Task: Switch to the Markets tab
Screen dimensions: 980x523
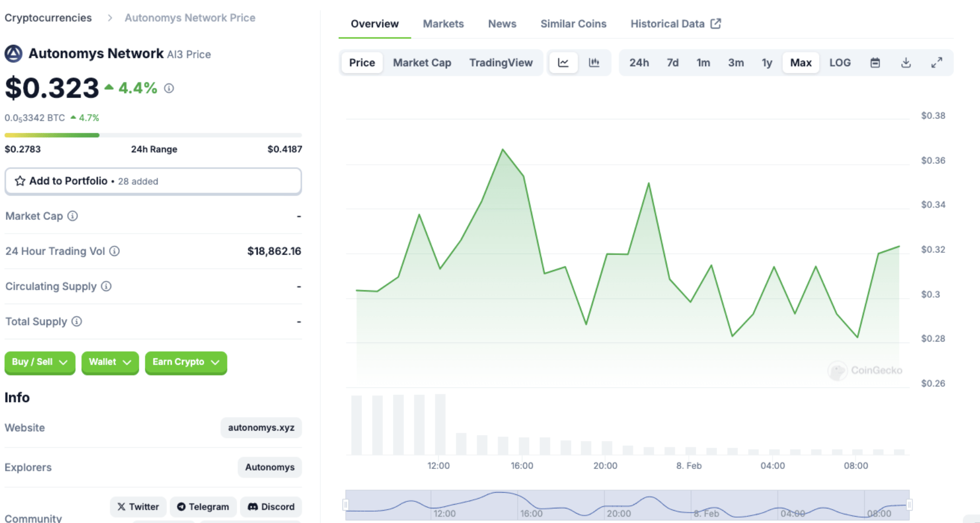Action: [443, 24]
